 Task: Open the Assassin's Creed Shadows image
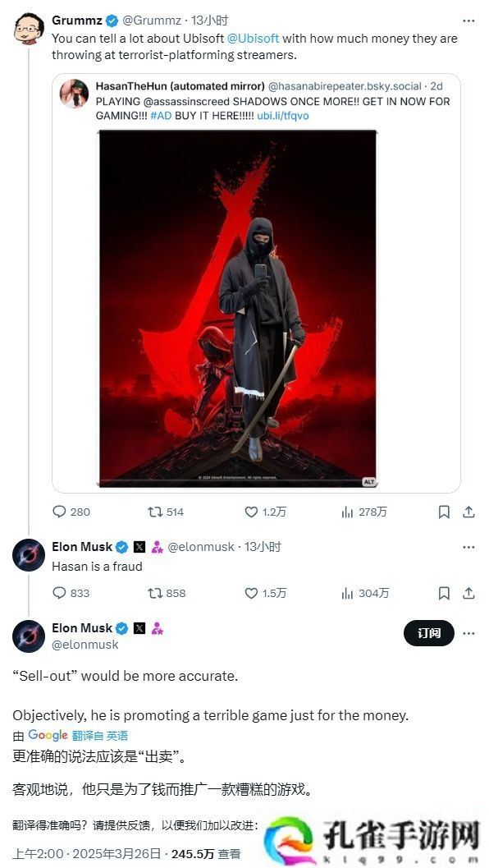tap(237, 308)
